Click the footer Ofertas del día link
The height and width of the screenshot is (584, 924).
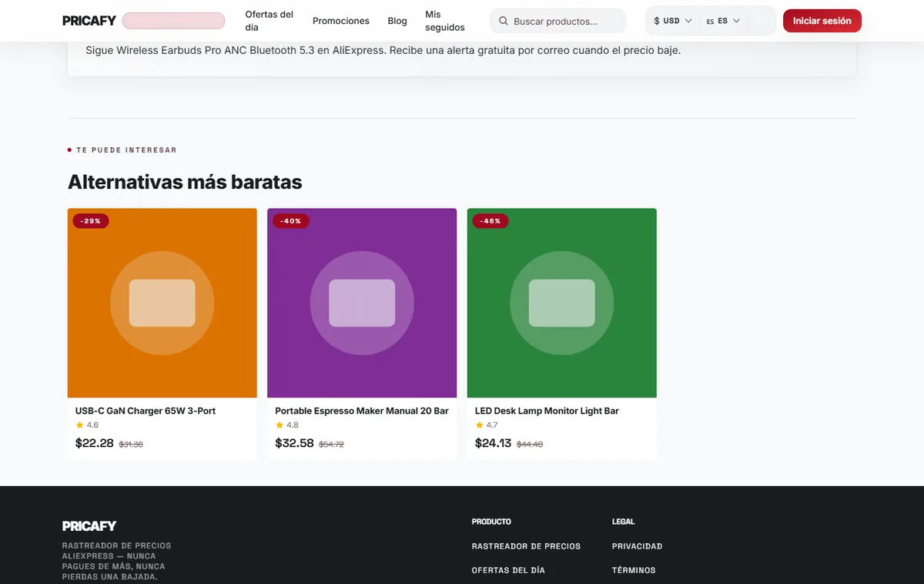click(x=508, y=570)
